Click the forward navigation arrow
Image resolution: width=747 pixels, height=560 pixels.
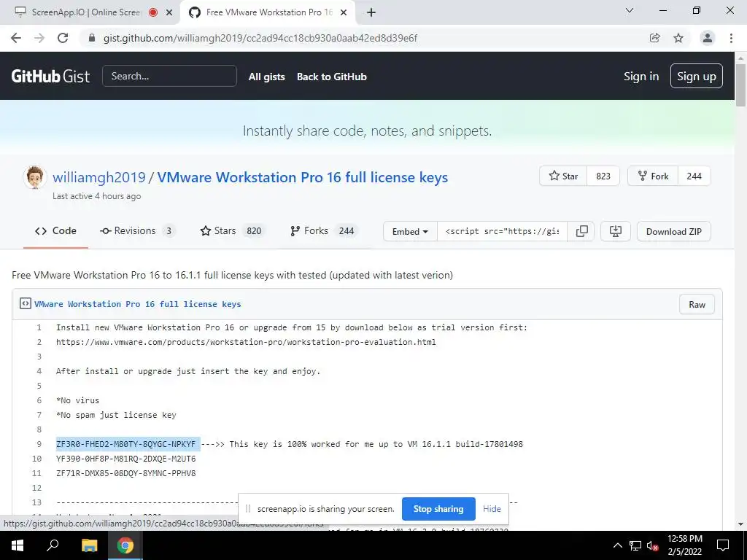click(x=39, y=38)
